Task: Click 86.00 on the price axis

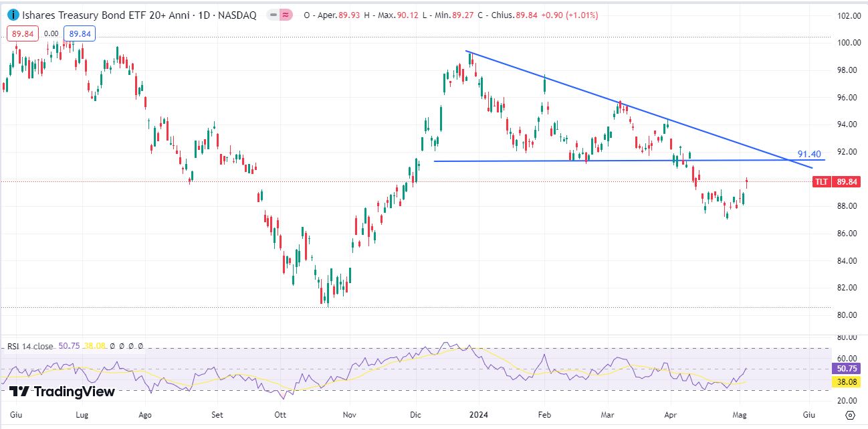Action: pyautogui.click(x=847, y=234)
